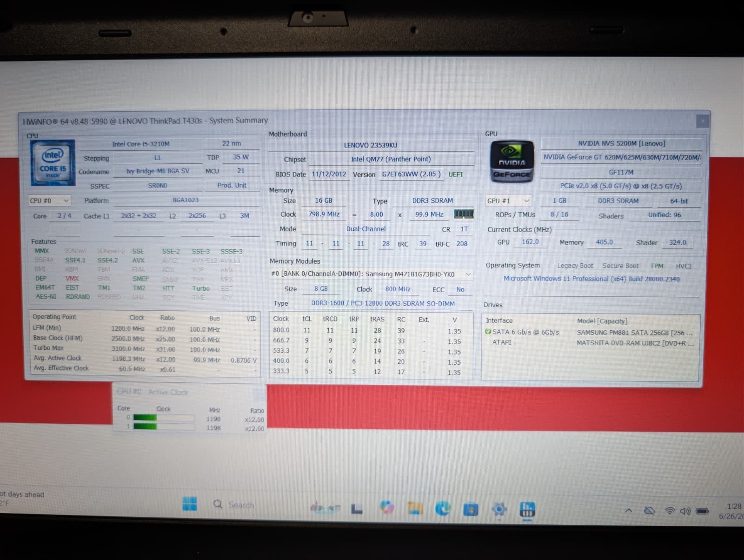Open the Widgets skyline icon on taskbar
The image size is (744, 560).
coord(325,507)
